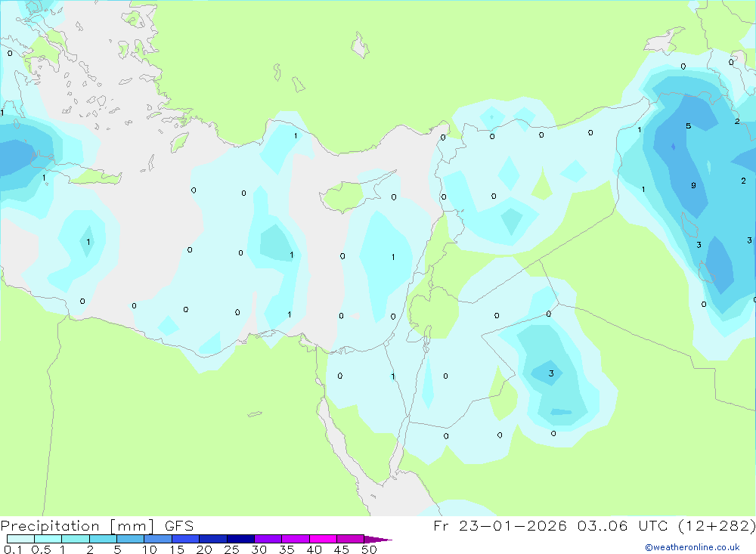Viewport: 756px width, 554px height.
Task: Click the '50' legend scale label
Action: pos(369,549)
